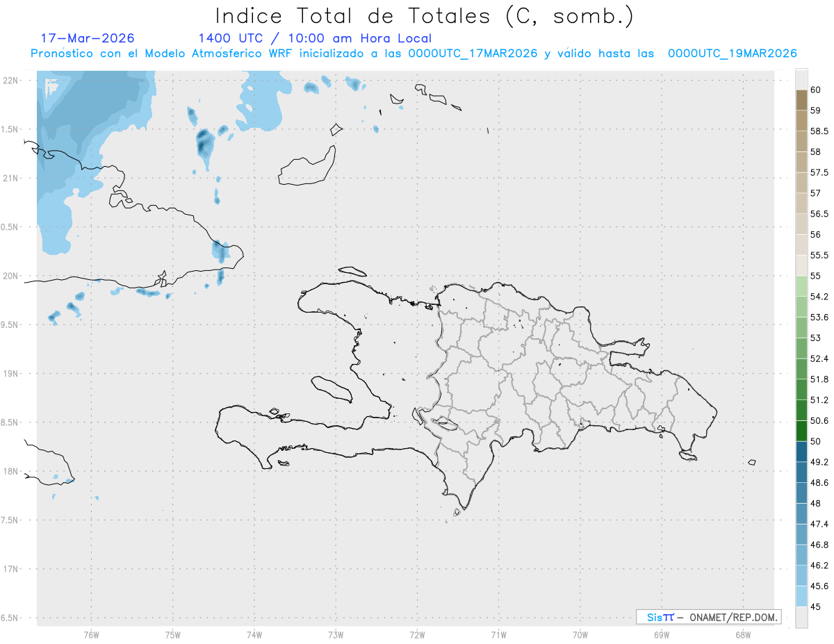Image resolution: width=834 pixels, height=644 pixels.
Task: Pick the pale green swatch between 54.2 and 55
Action: pyautogui.click(x=801, y=286)
